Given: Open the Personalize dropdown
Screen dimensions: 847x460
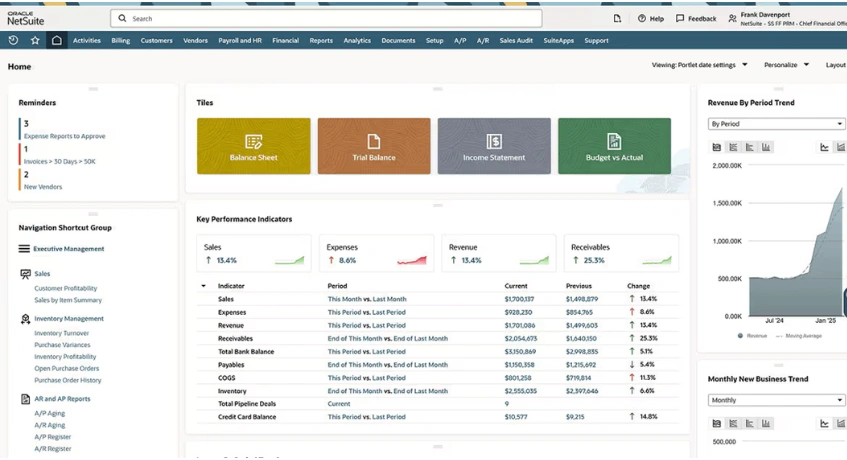Looking at the screenshot, I should click(x=786, y=65).
